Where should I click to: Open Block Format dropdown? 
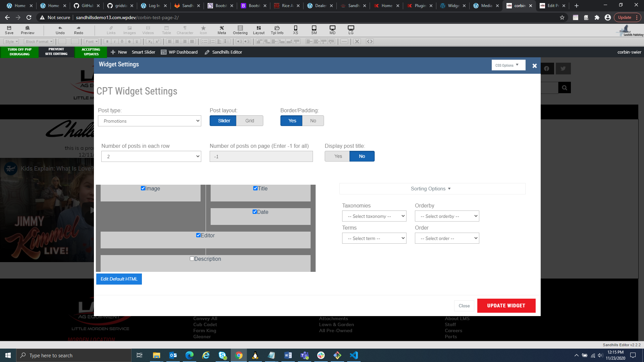pos(39,42)
